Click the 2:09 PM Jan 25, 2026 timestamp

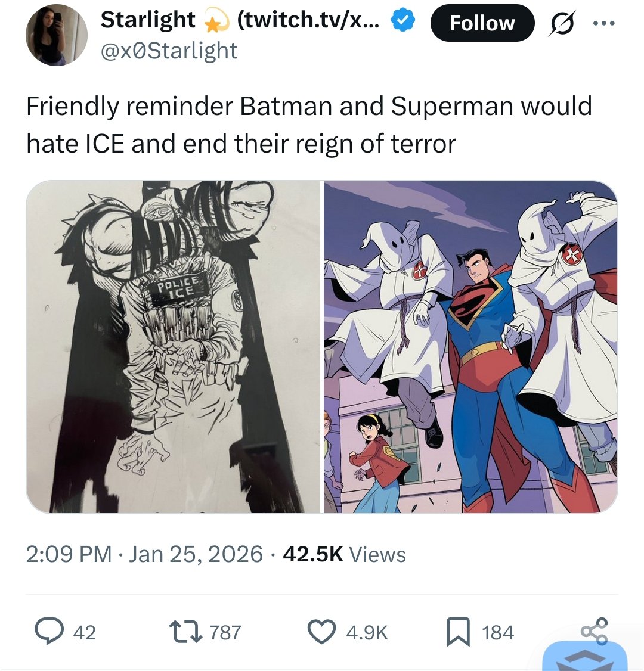click(144, 554)
